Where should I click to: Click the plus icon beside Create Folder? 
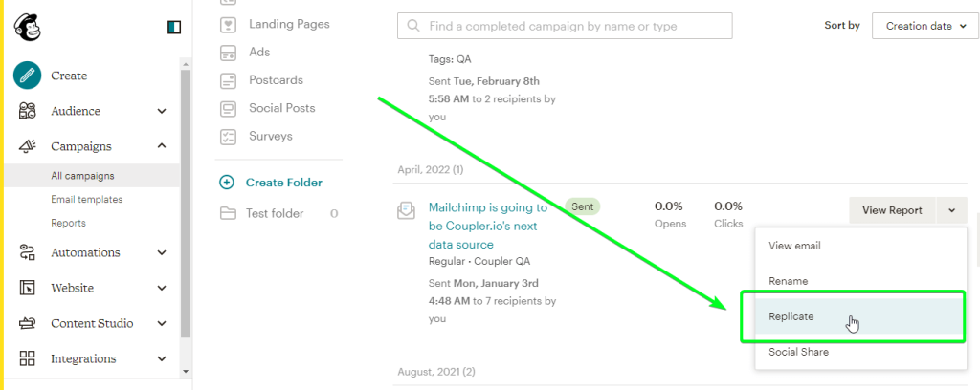click(x=226, y=183)
